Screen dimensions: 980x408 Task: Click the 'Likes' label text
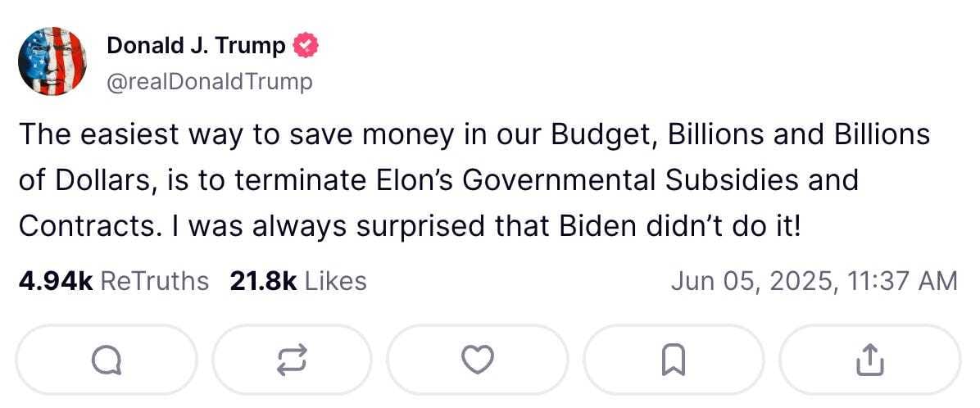click(335, 281)
